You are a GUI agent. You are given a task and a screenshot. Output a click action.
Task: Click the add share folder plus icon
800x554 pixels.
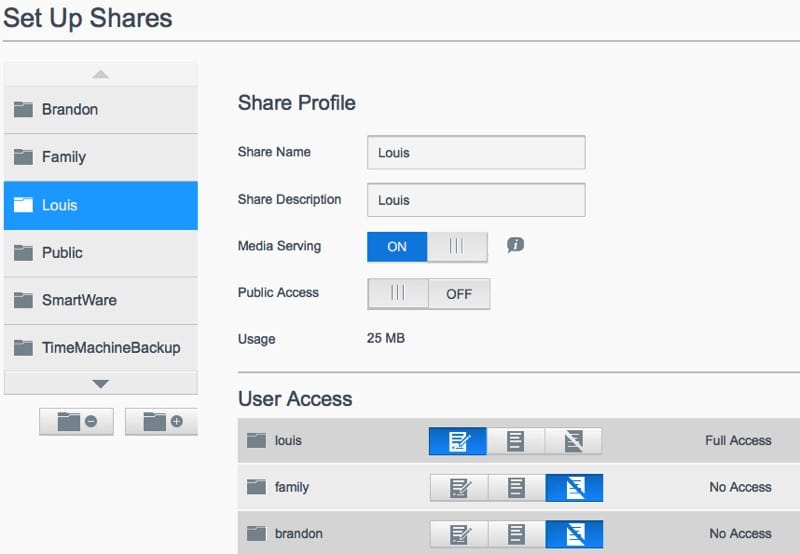pos(161,422)
